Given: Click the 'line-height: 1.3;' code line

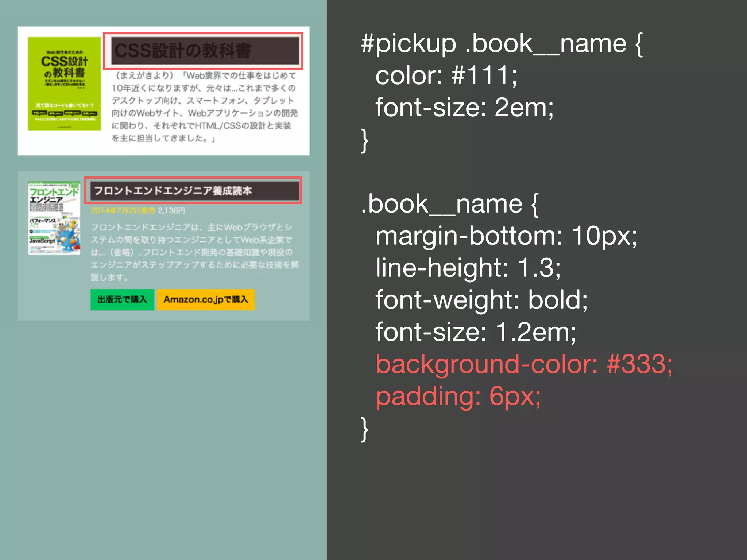Looking at the screenshot, I should (468, 268).
